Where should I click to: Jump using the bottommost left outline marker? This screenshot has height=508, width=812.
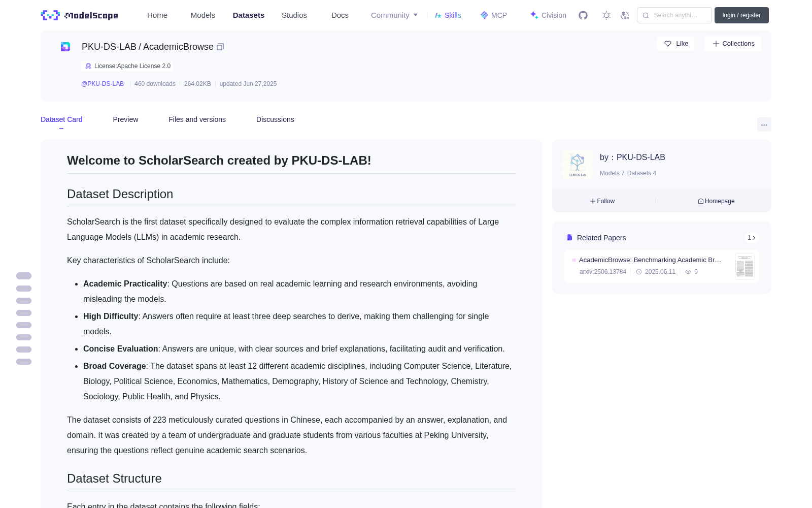click(24, 362)
